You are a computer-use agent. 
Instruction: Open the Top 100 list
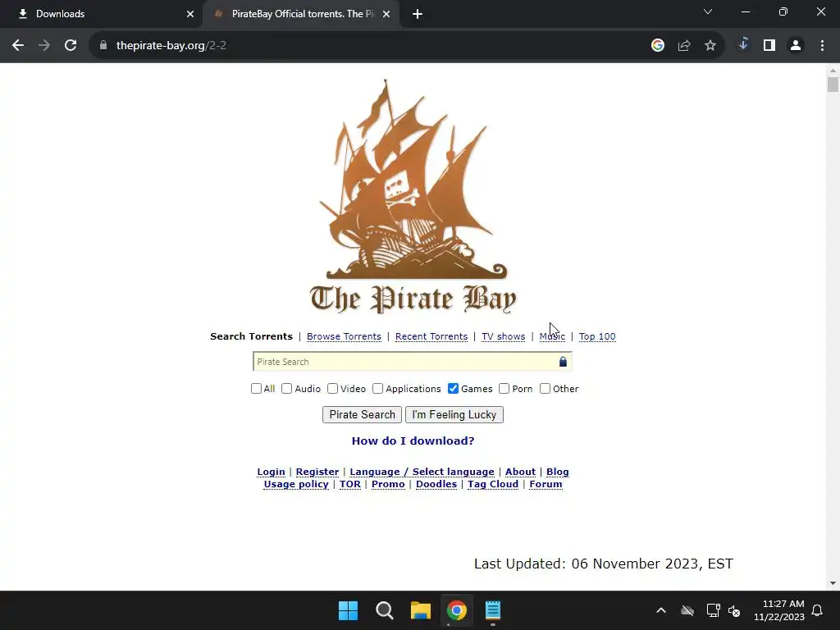coord(597,336)
